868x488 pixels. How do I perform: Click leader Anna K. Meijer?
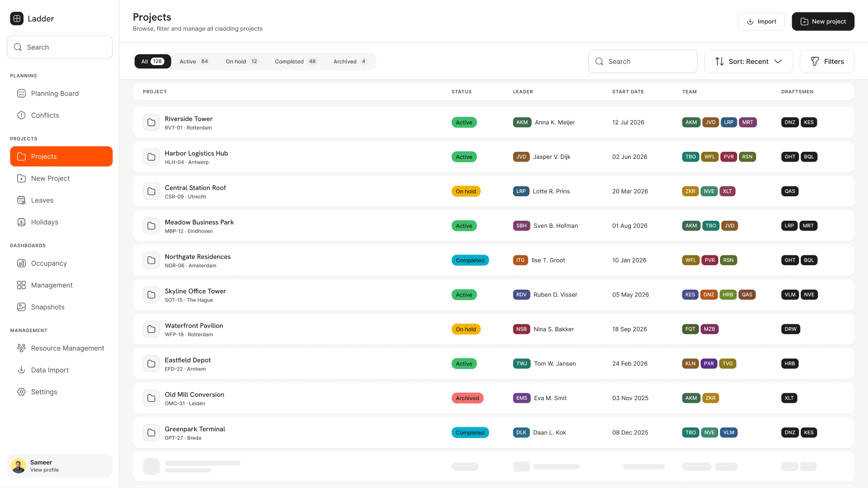coord(544,123)
